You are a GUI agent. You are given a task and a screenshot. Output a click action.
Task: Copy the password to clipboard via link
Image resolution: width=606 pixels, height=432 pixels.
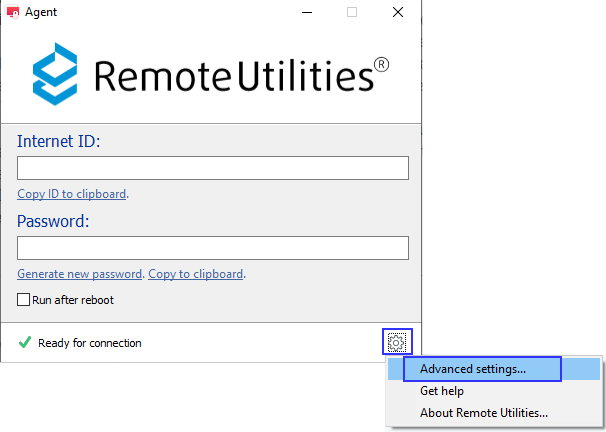[196, 274]
